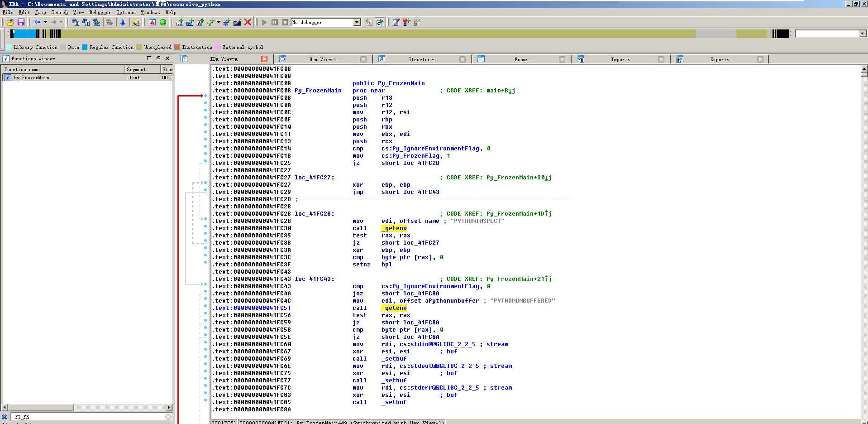Close the Structures tab
The image size is (868, 424).
tap(463, 59)
